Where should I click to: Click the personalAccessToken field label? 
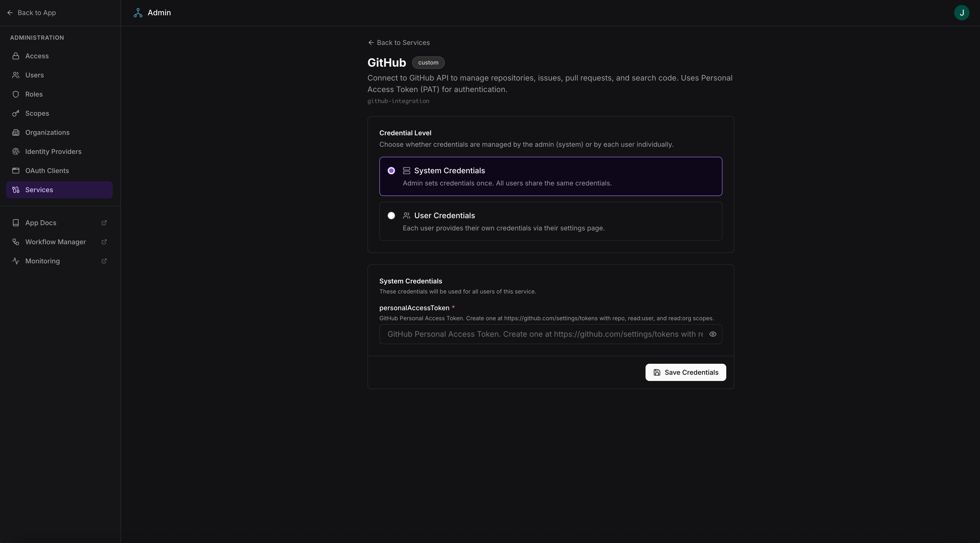[x=414, y=308]
